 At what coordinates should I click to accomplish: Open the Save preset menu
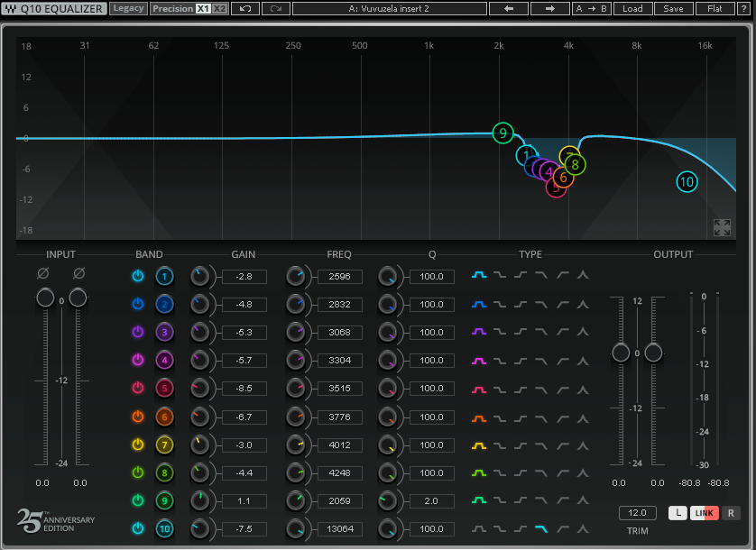pyautogui.click(x=673, y=9)
